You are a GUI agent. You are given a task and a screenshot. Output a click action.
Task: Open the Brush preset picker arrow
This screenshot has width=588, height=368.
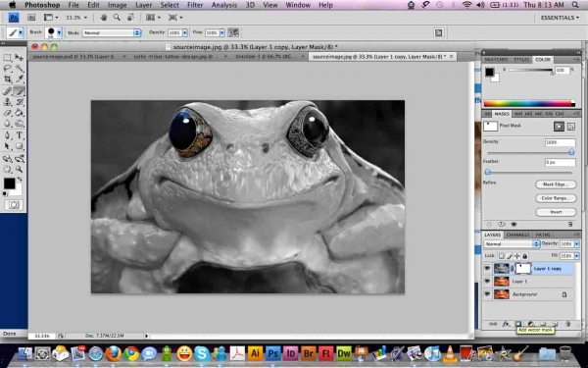coord(59,32)
